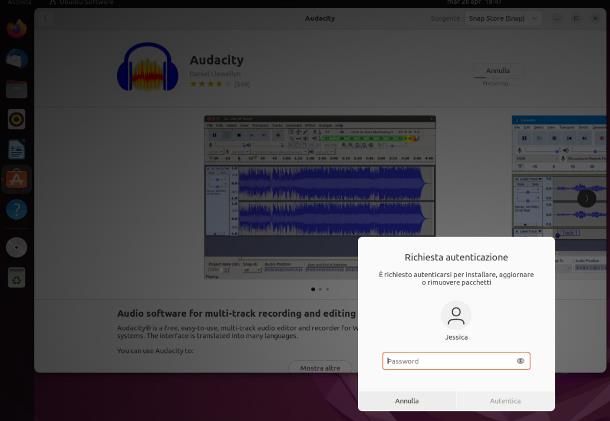Screen dimensions: 610x421
Task: Launch LibreOffice Writer from the dock
Action: click(17, 150)
